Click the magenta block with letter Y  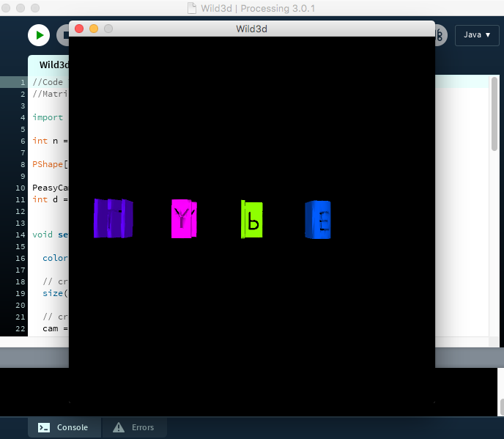[183, 218]
